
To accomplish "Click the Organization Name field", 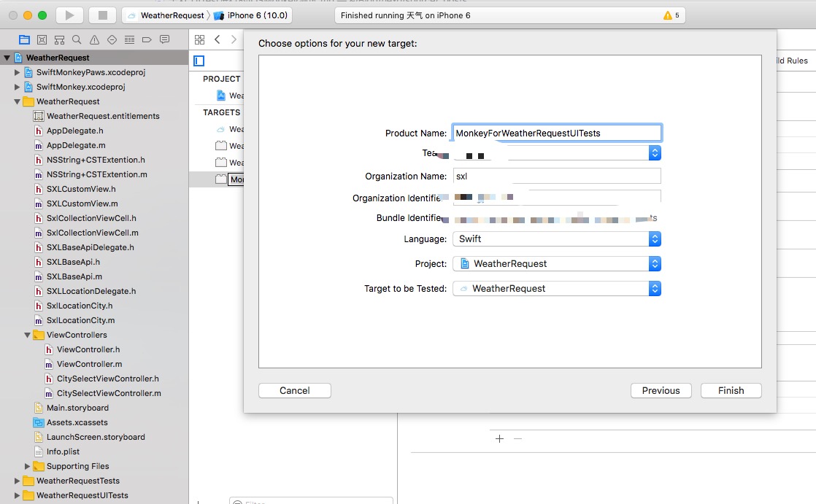I will pyautogui.click(x=557, y=176).
